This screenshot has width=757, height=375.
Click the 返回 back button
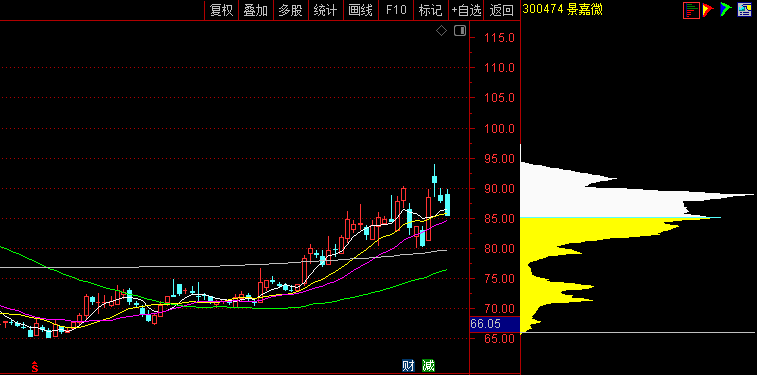tap(502, 10)
